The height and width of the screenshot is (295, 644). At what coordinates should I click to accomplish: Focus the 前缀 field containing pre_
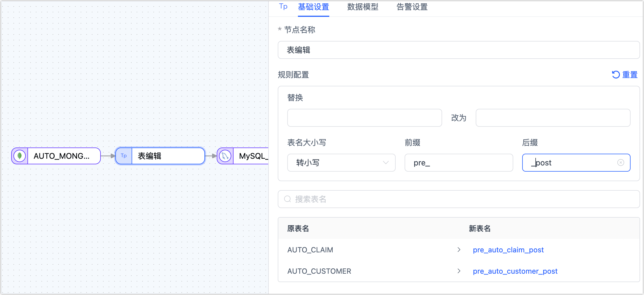[458, 163]
